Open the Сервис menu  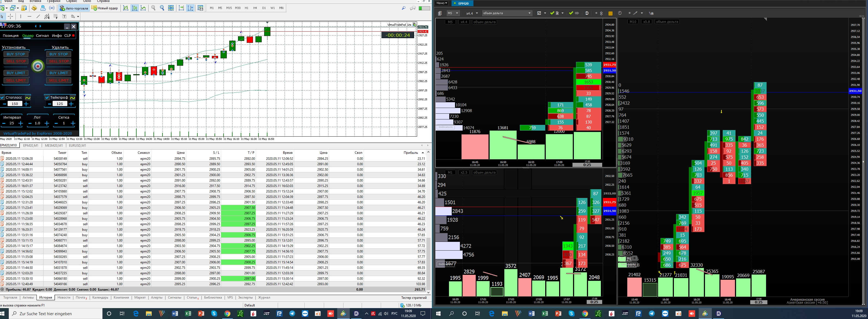pyautogui.click(x=72, y=1)
